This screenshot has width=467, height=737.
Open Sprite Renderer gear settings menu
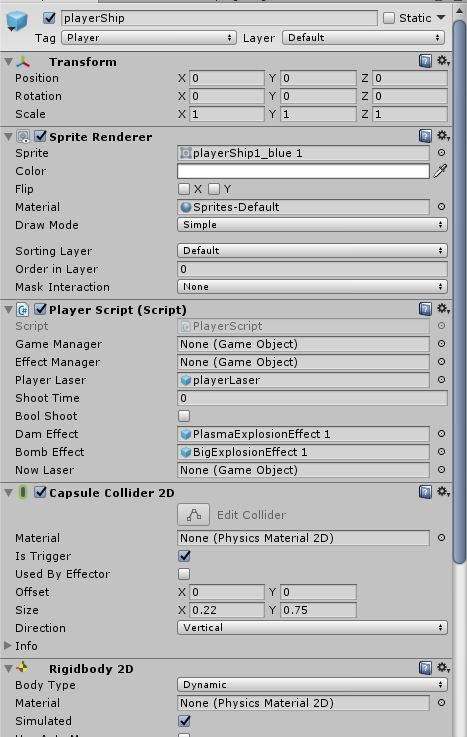tap(443, 136)
